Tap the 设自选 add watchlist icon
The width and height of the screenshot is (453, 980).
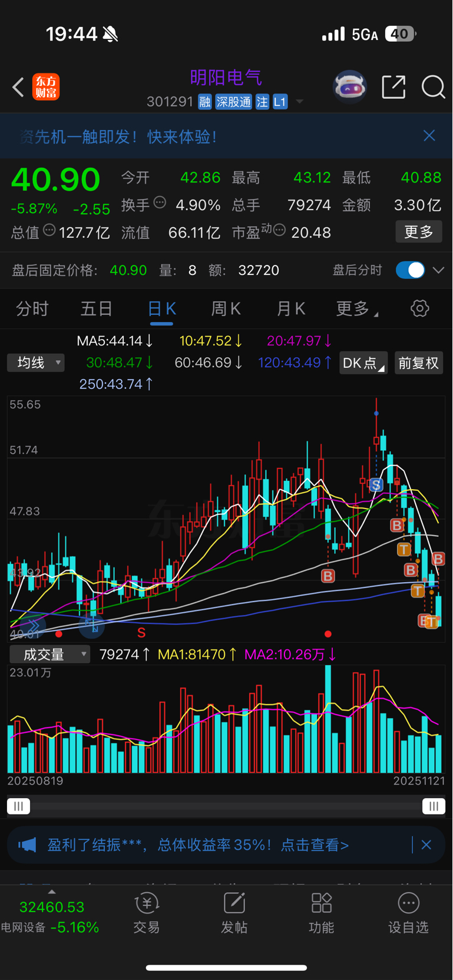(x=409, y=913)
